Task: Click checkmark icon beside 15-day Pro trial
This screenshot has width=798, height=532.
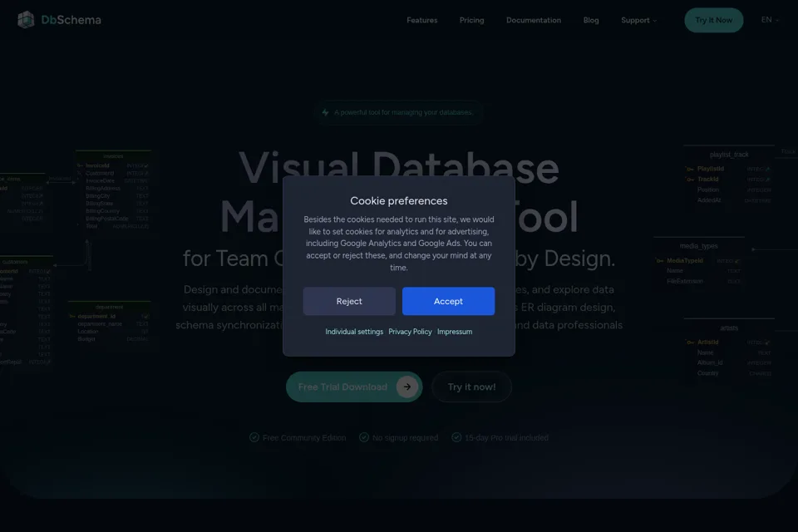Action: point(456,437)
